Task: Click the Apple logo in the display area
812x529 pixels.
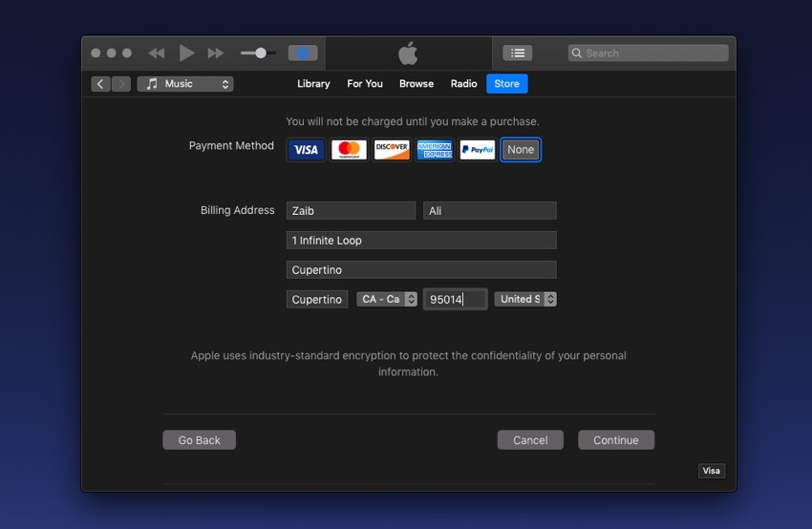Action: pos(408,53)
